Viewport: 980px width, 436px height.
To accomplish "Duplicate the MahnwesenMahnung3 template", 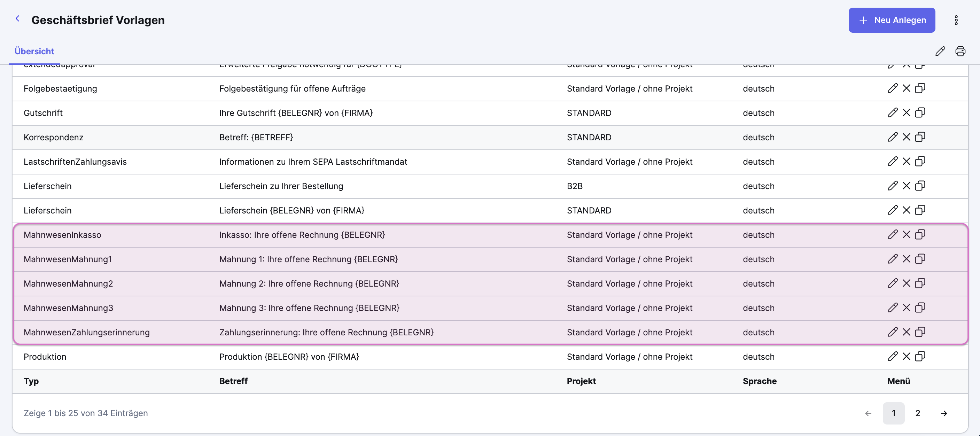I will tap(920, 307).
